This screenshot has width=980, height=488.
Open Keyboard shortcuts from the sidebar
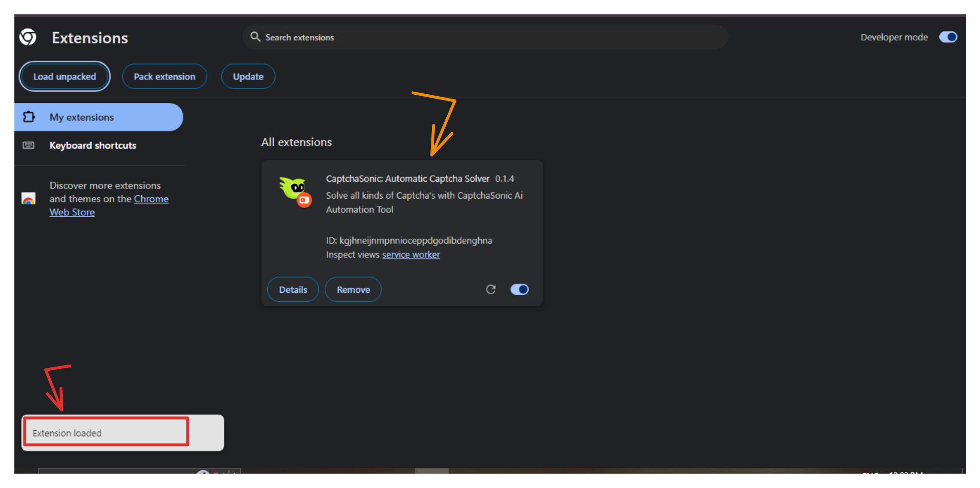click(93, 145)
